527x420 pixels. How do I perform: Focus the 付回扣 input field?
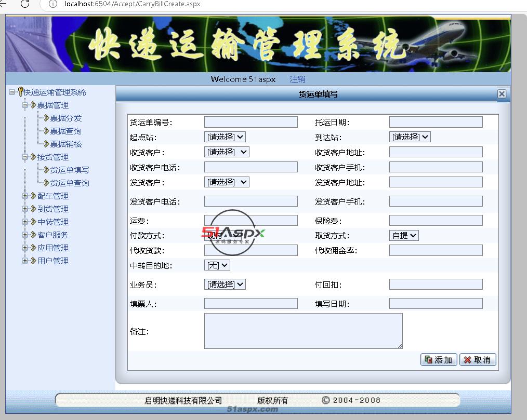point(436,284)
